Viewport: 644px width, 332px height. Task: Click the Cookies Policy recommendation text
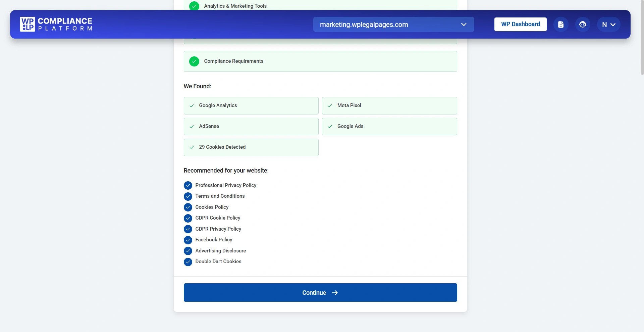point(212,207)
